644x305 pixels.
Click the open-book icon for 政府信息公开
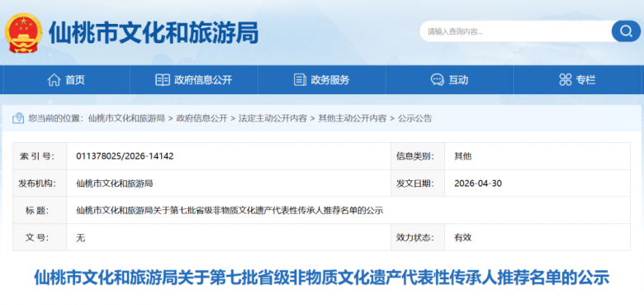162,79
